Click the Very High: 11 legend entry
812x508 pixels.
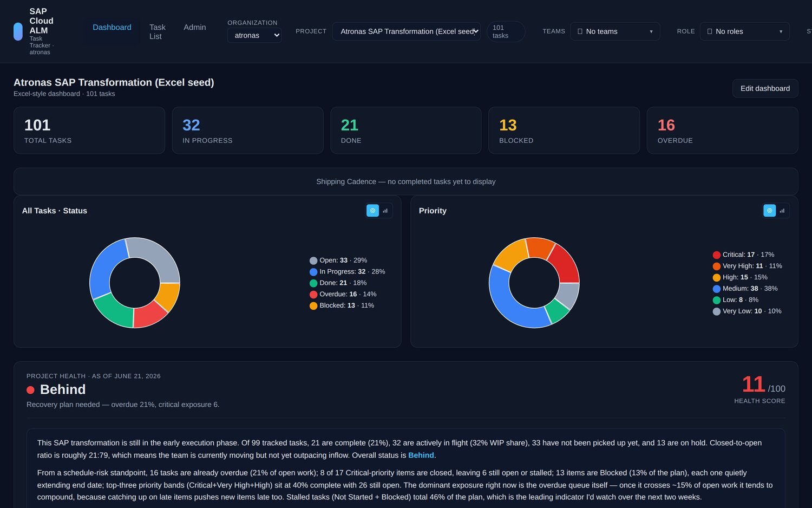748,266
